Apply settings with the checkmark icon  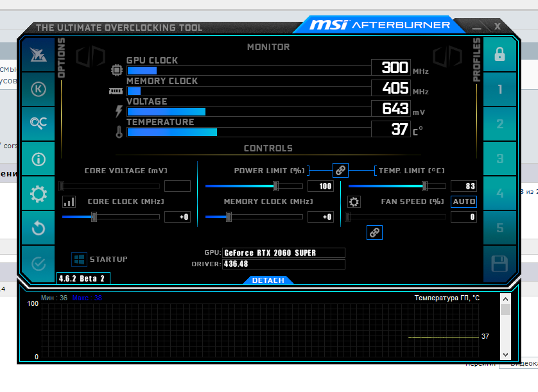click(x=38, y=264)
